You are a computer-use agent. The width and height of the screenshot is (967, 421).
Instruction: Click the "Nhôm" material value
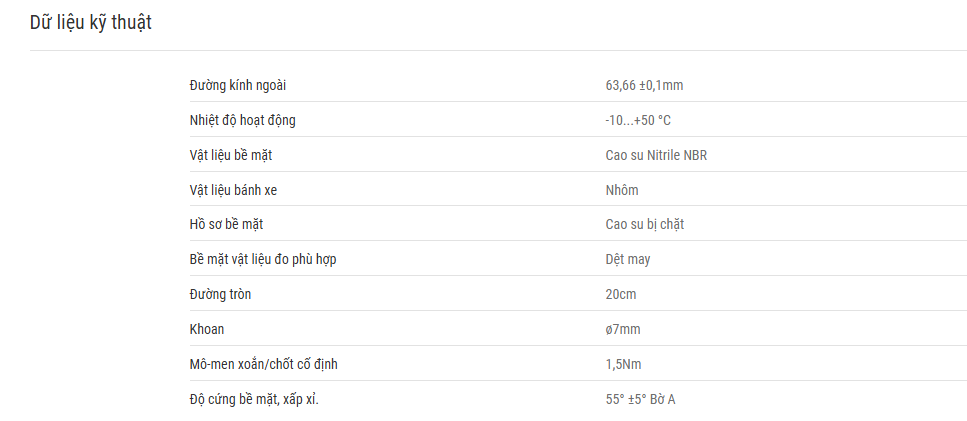pyautogui.click(x=622, y=190)
